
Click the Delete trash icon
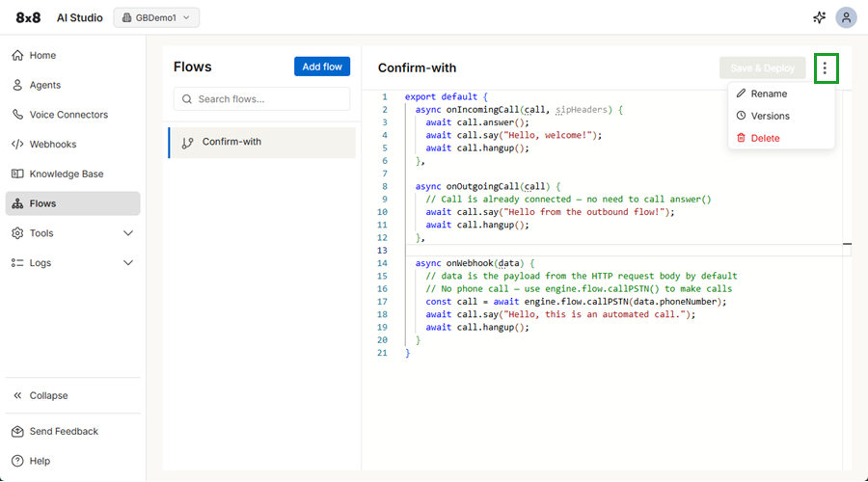point(741,138)
